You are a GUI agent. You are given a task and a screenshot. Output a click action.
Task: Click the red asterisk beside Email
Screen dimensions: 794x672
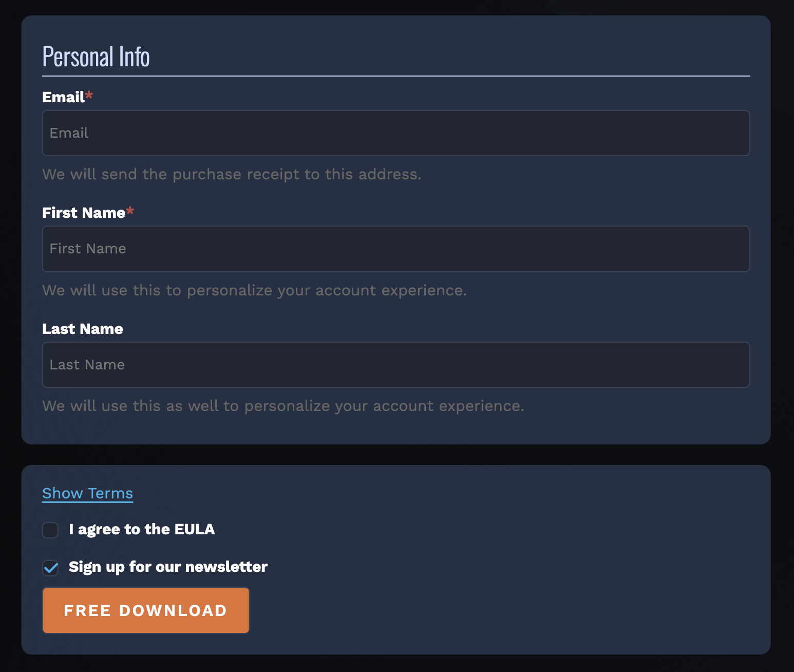pos(89,96)
